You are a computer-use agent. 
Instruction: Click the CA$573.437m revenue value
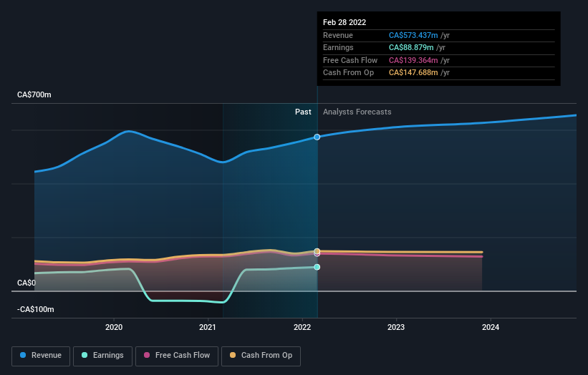click(x=413, y=35)
